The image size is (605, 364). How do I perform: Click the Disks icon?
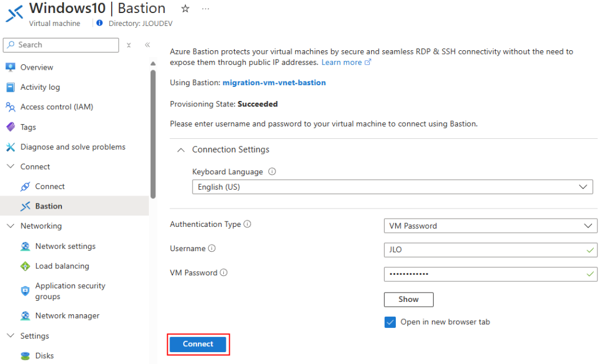(25, 356)
